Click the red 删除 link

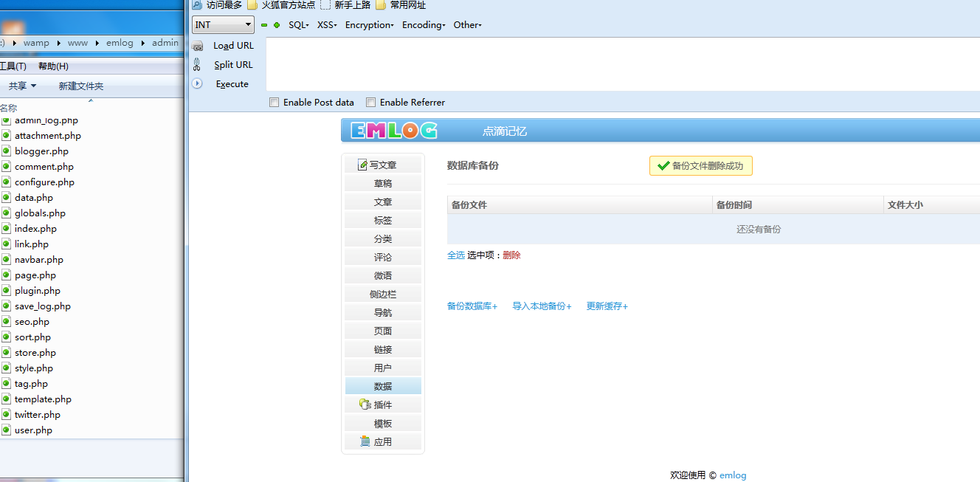tap(512, 255)
